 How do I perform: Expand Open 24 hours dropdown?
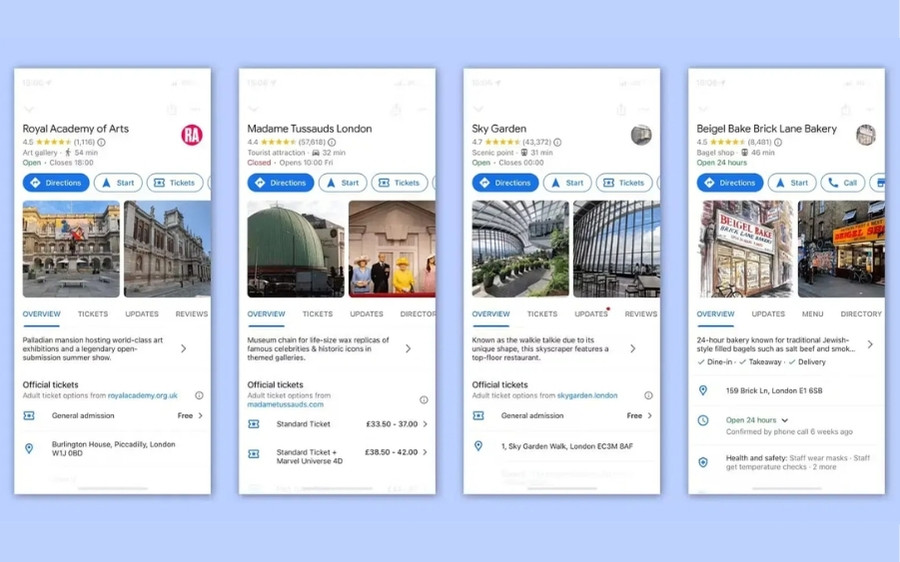coord(785,420)
